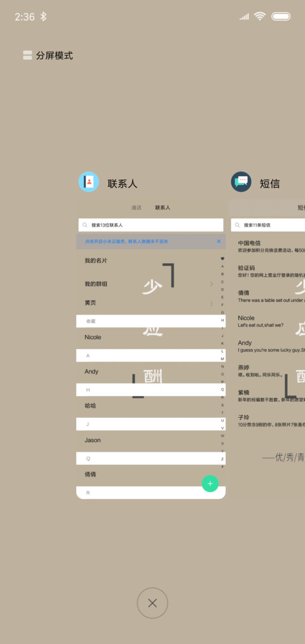
Task: Tap the green add contact button
Action: coord(210,483)
